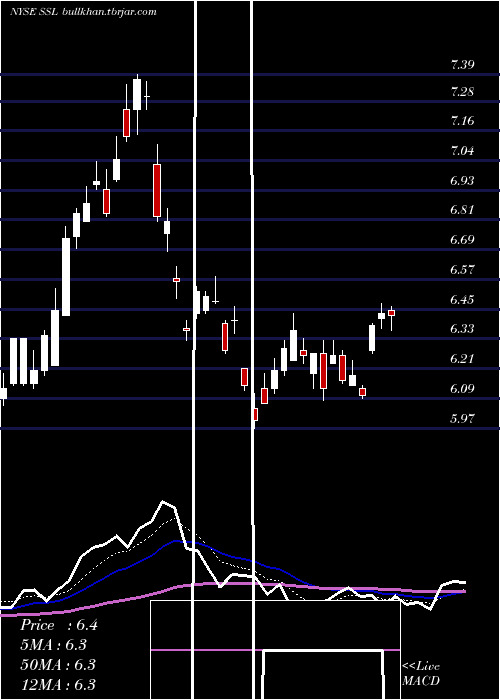Click the 5.97 price axis label
The height and width of the screenshot is (700, 500).
click(x=462, y=419)
